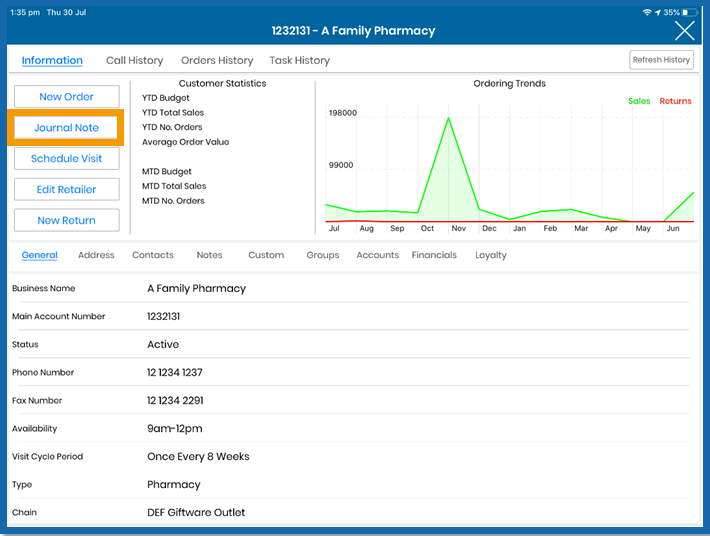Click the Jun label on chart axis

pos(672,228)
